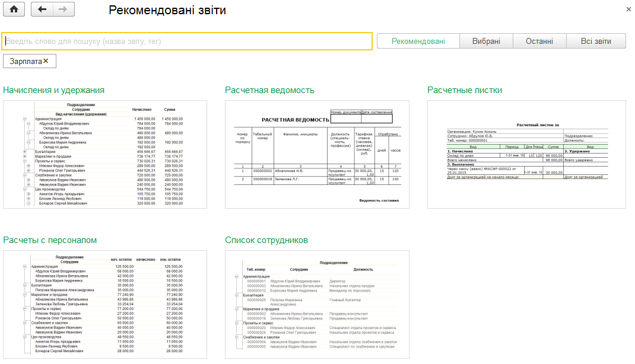Image resolution: width=635 pixels, height=364 pixels.
Task: Open the Расчетная ведомость report link
Action: coord(269,90)
